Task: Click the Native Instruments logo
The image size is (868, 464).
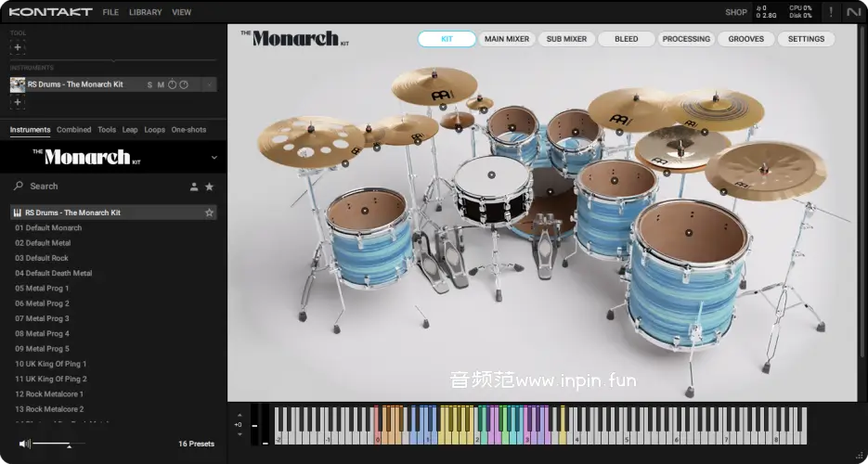Action: [x=854, y=12]
